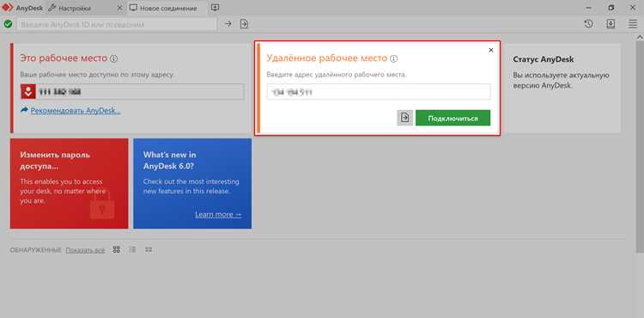Image resolution: width=644 pixels, height=318 pixels.
Task: Open the hamburger main menu
Action: 633,24
